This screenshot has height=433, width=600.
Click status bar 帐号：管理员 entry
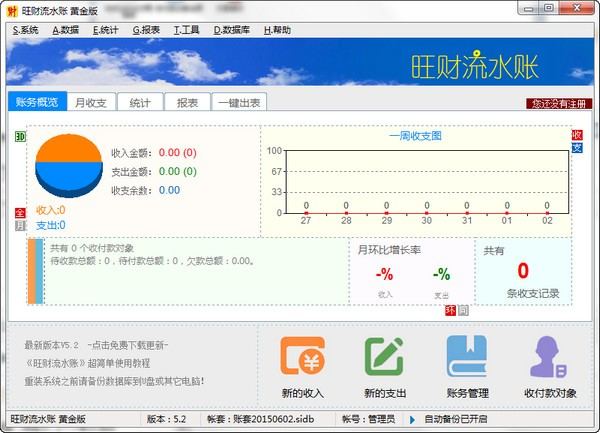(368, 419)
